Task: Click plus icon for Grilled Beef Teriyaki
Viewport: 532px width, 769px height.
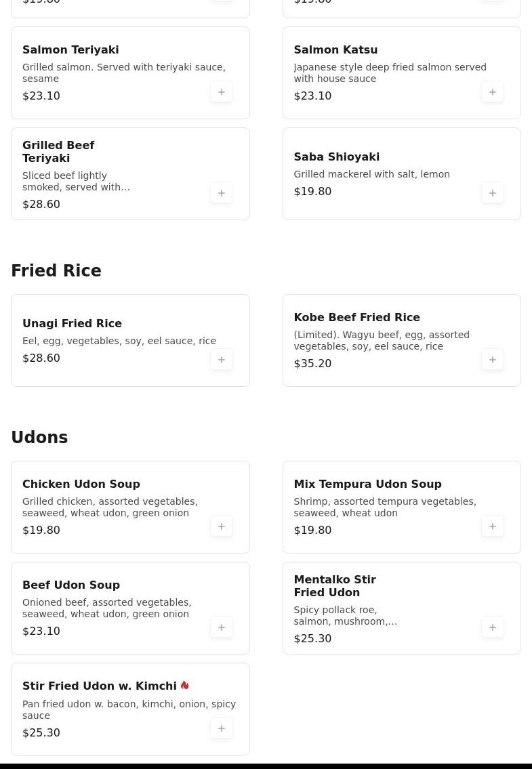Action: click(222, 193)
